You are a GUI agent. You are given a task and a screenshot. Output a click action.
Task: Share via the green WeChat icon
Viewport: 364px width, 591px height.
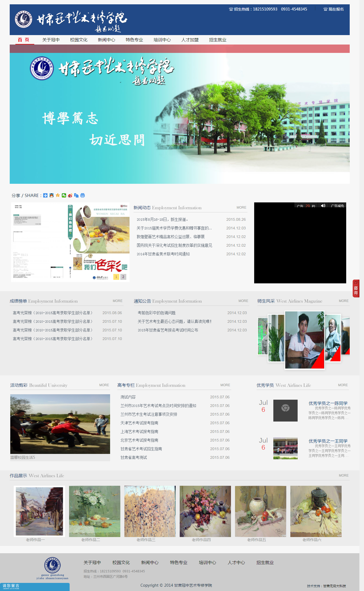click(64, 195)
